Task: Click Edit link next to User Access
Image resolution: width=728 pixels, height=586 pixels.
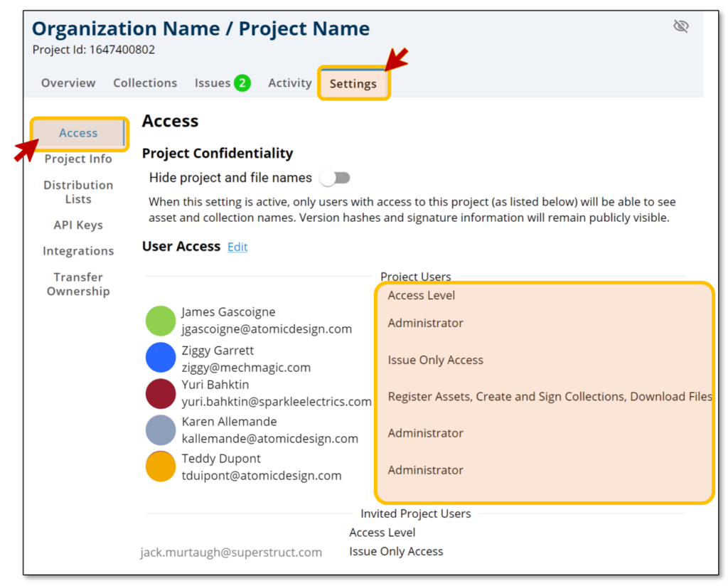Action: [237, 247]
